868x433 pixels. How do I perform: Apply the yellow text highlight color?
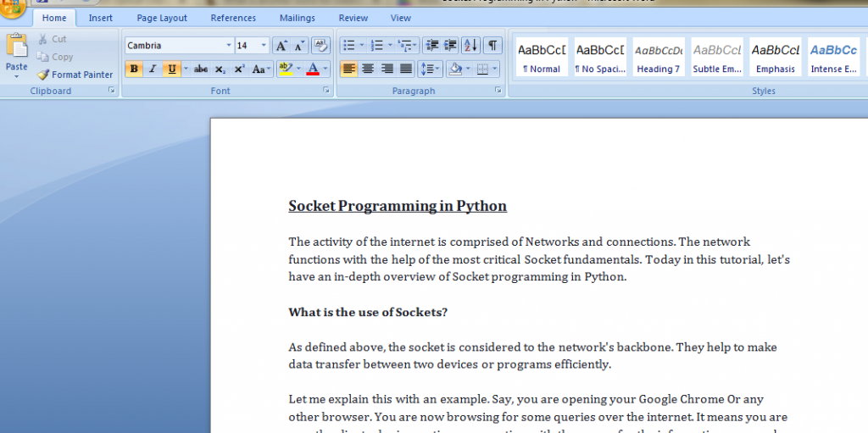(285, 69)
